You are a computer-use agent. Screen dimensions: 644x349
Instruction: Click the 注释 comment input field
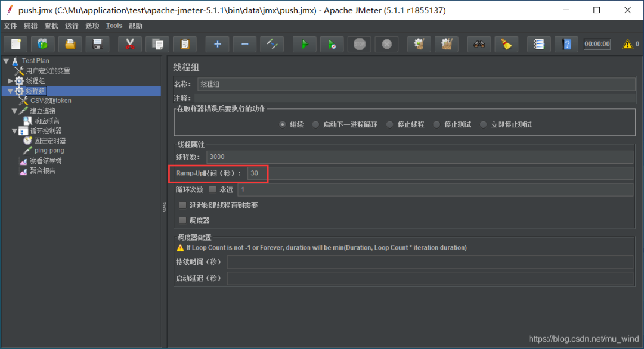tap(415, 98)
